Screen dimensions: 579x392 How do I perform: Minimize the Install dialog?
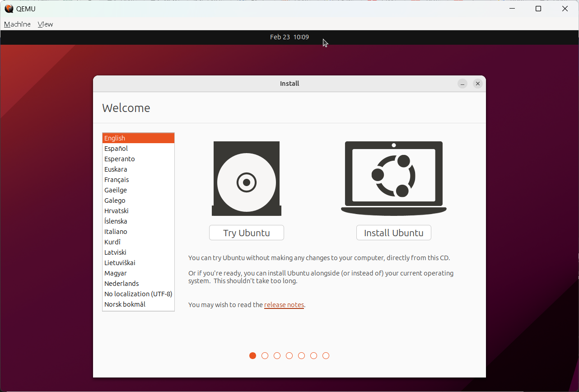pyautogui.click(x=462, y=84)
